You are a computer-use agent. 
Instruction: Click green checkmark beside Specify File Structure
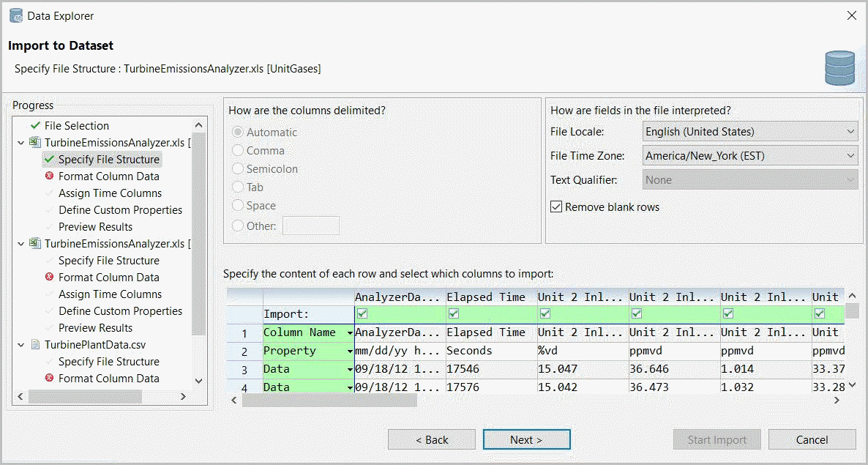point(49,160)
